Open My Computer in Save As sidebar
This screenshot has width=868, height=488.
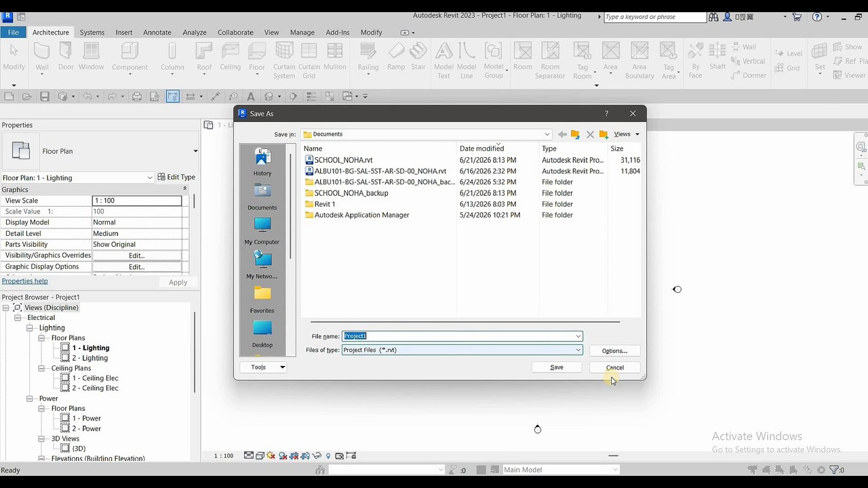tap(262, 231)
